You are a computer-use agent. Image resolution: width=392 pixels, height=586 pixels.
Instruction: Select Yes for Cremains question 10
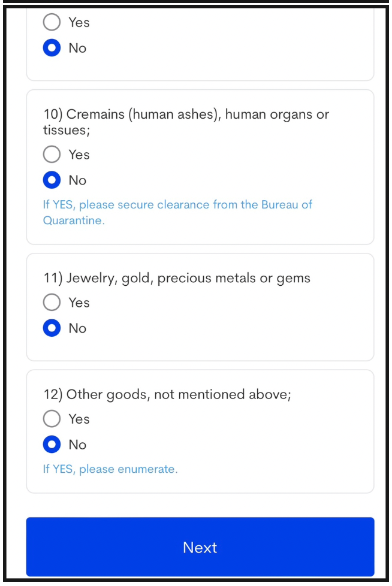[x=52, y=155]
